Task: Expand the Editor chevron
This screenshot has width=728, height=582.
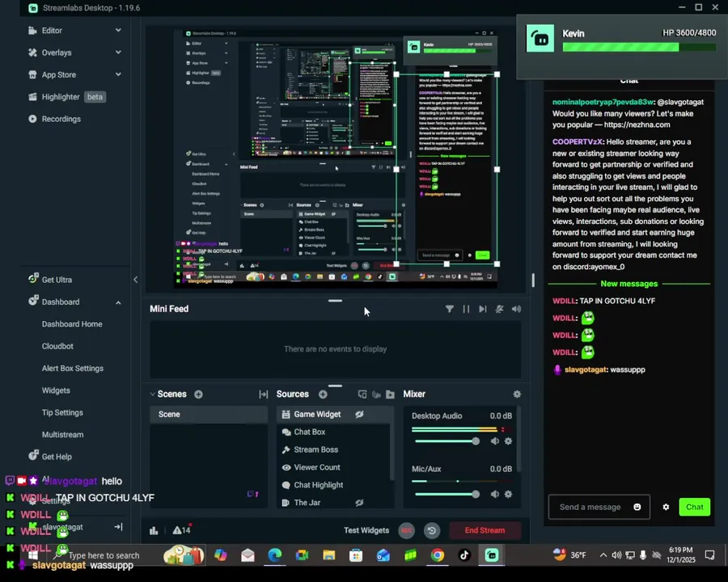Action: click(118, 30)
